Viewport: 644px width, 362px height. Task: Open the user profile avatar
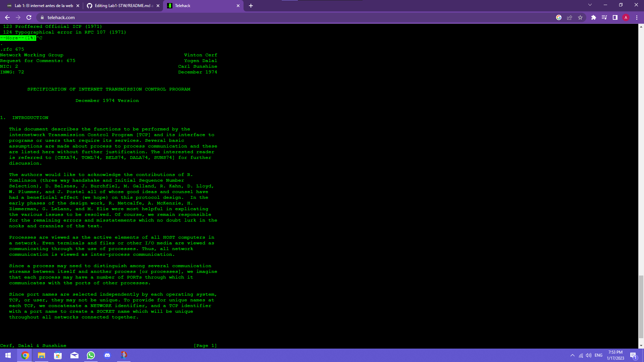[626, 17]
